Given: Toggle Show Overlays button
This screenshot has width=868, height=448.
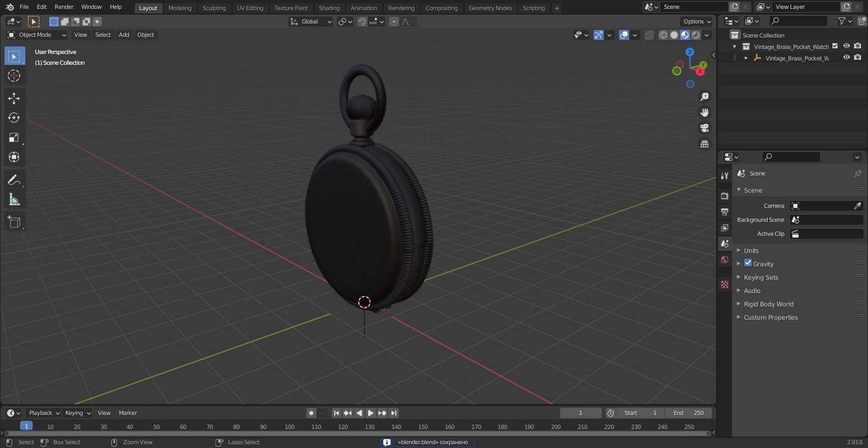Looking at the screenshot, I should pyautogui.click(x=624, y=35).
